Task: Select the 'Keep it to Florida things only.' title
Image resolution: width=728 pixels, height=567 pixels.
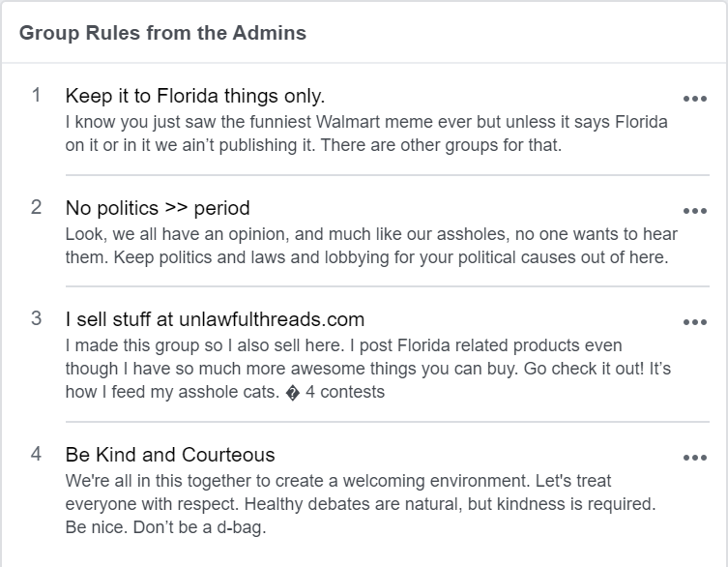Action: pyautogui.click(x=195, y=96)
